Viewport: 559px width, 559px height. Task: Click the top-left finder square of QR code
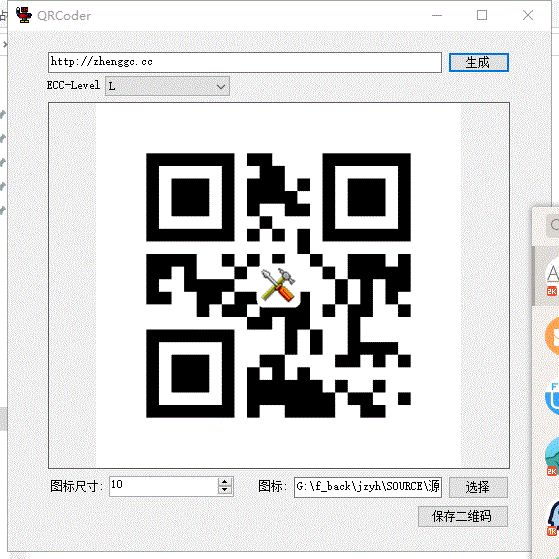click(190, 197)
